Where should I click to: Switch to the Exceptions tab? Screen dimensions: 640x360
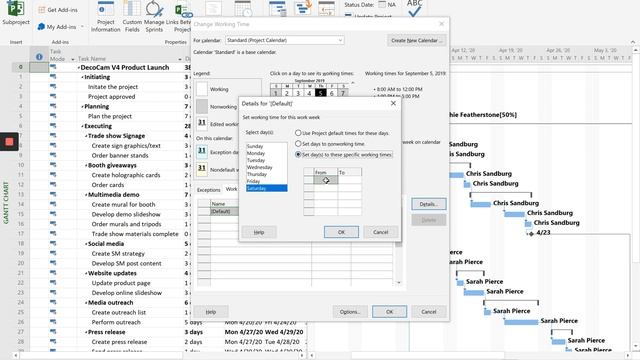point(209,190)
